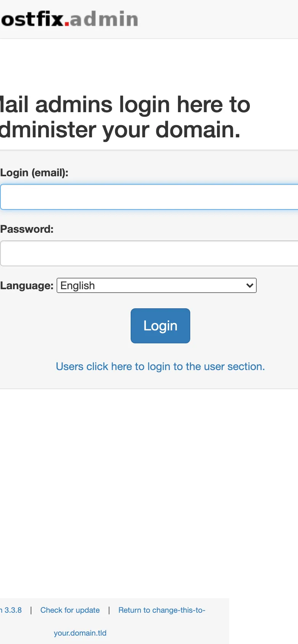Click the red dot in postfix.admin logo

pos(67,24)
